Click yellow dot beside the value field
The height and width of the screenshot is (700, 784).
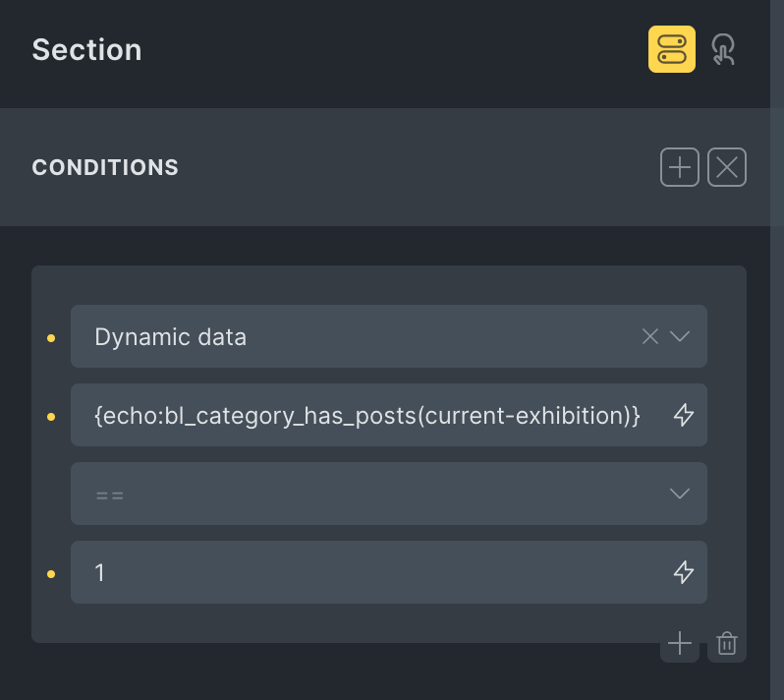(x=51, y=574)
